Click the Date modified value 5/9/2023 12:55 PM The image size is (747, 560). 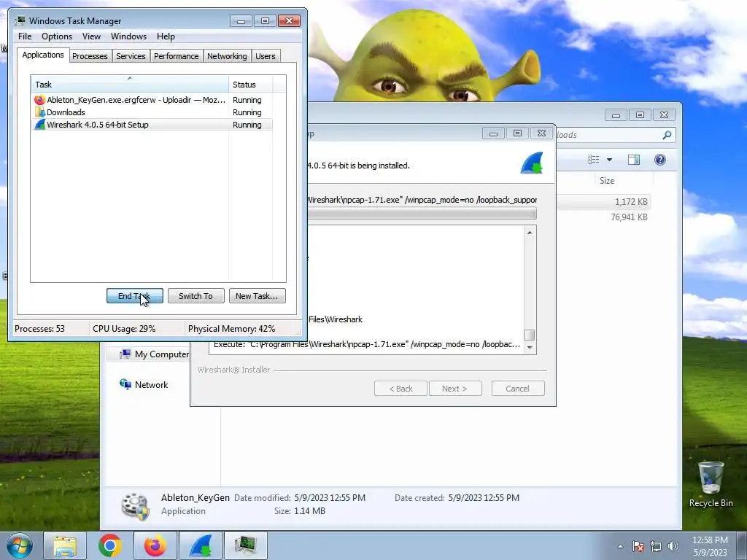click(330, 497)
